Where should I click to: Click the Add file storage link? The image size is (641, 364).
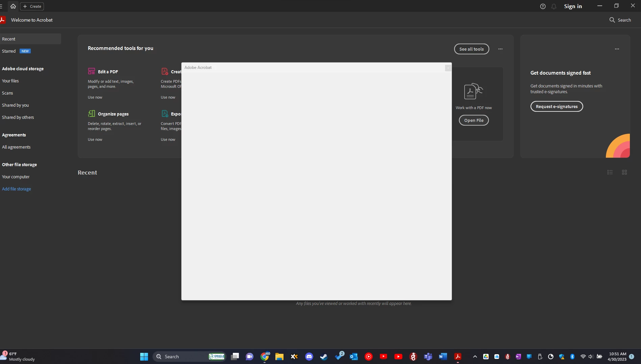tap(16, 189)
